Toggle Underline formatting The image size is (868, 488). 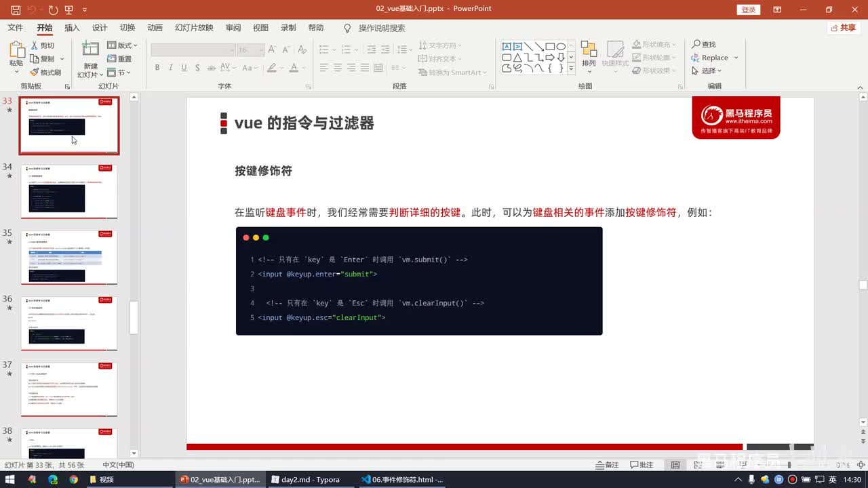(x=183, y=68)
